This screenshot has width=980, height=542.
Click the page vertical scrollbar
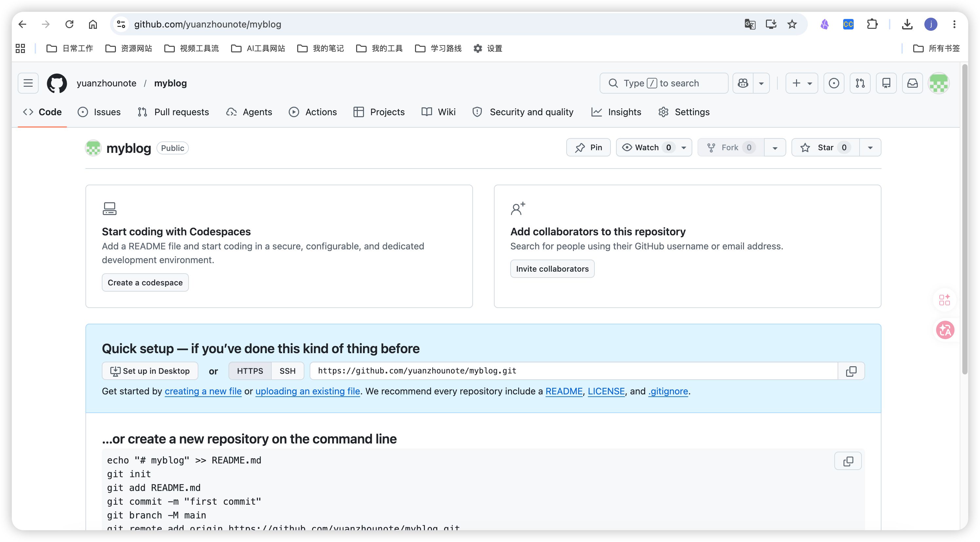click(965, 220)
